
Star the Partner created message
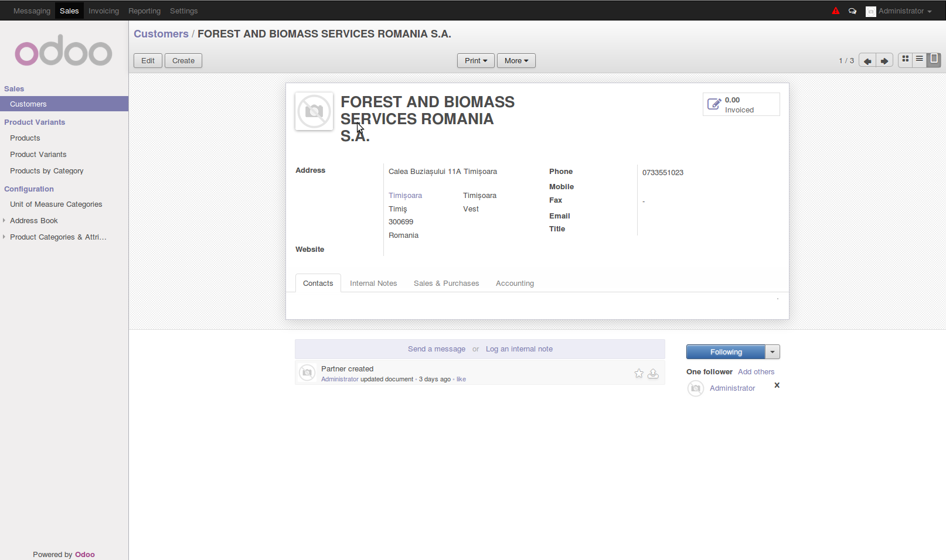pos(639,374)
